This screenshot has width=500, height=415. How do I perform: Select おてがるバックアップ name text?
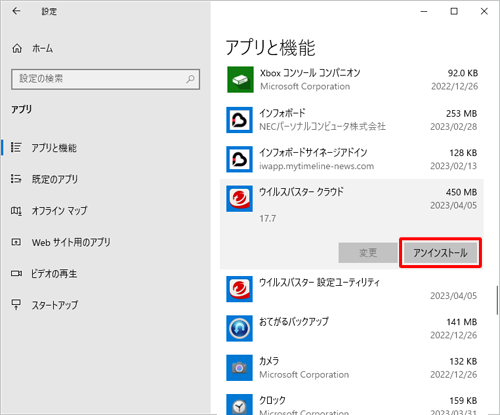pos(294,322)
